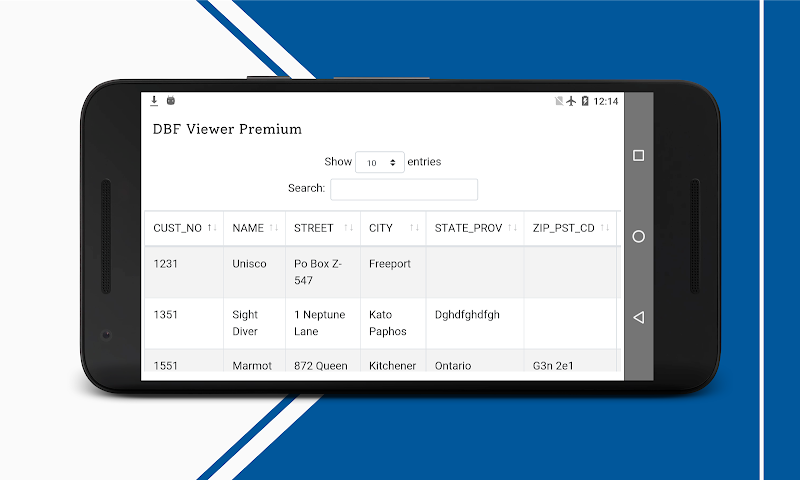Select the Freeport city cell
The image size is (800, 480).
(393, 272)
